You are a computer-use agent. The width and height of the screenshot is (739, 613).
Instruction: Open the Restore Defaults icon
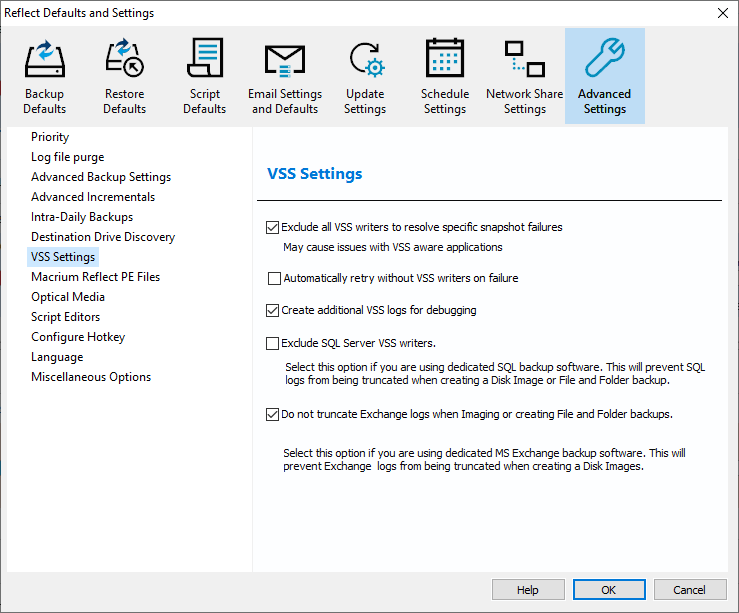[x=124, y=60]
